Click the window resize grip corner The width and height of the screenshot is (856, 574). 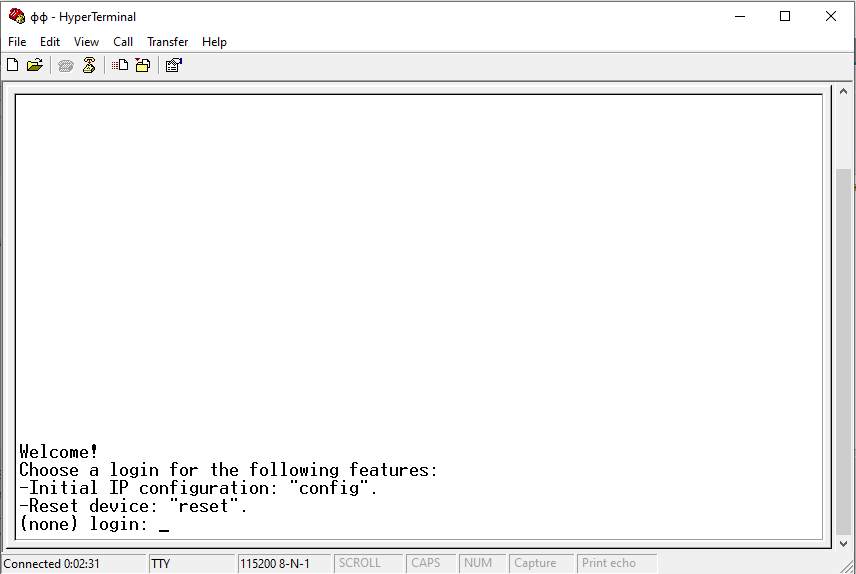pyautogui.click(x=847, y=566)
